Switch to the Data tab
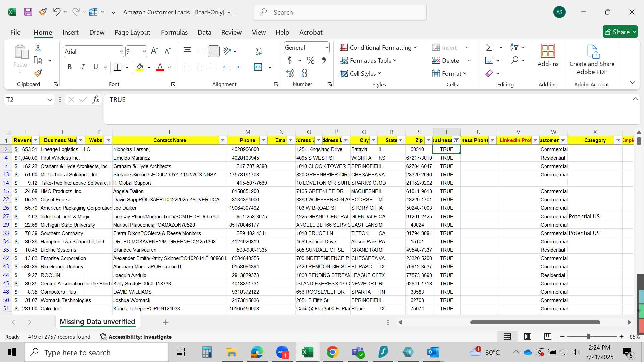This screenshot has height=362, width=644. click(204, 32)
